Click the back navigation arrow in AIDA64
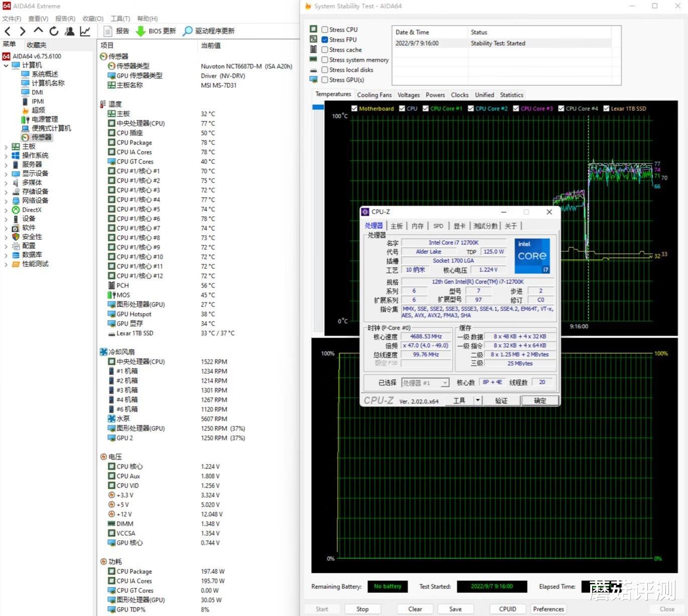The width and height of the screenshot is (688, 616). coord(8,31)
